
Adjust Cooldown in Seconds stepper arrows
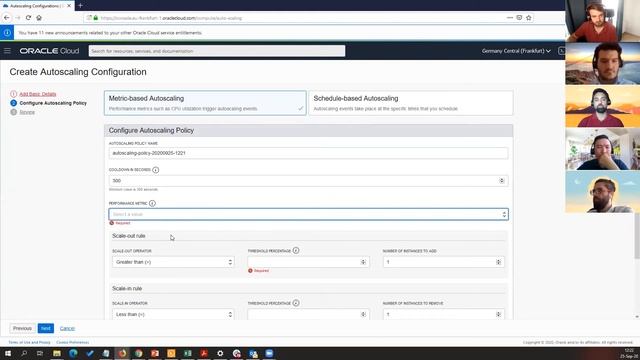point(502,180)
